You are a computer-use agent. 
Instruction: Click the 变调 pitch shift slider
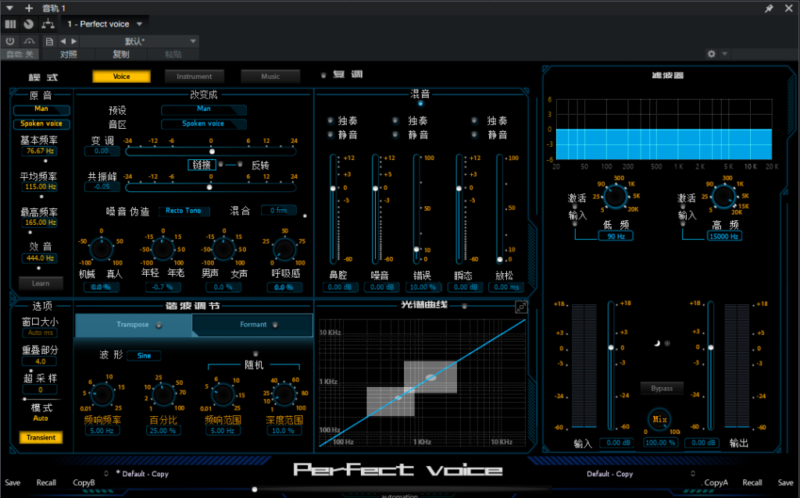tap(210, 152)
